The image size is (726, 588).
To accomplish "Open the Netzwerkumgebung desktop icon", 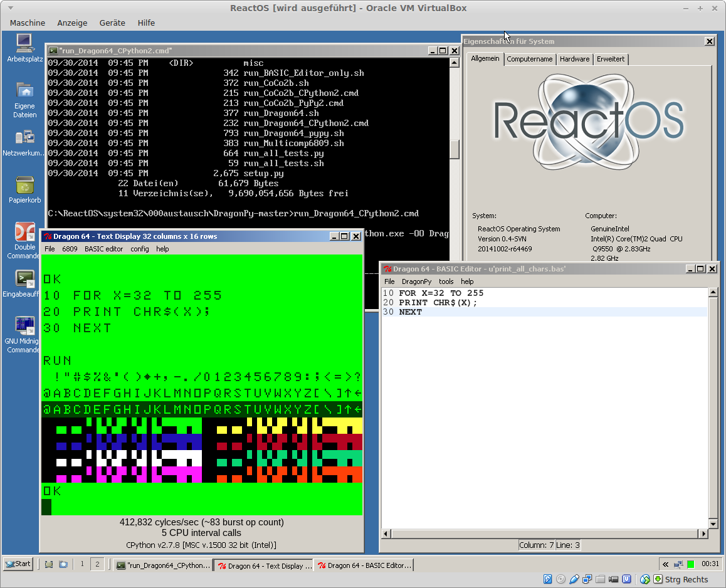I will click(23, 143).
